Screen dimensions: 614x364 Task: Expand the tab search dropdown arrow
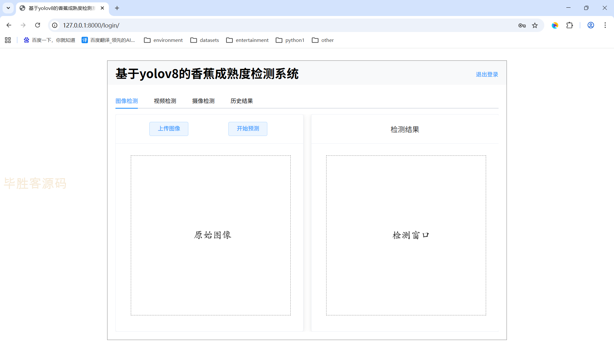8,8
